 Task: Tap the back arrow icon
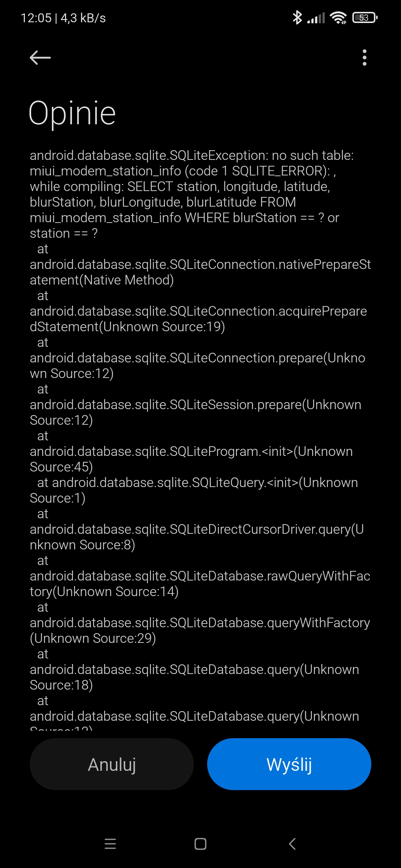(x=40, y=57)
